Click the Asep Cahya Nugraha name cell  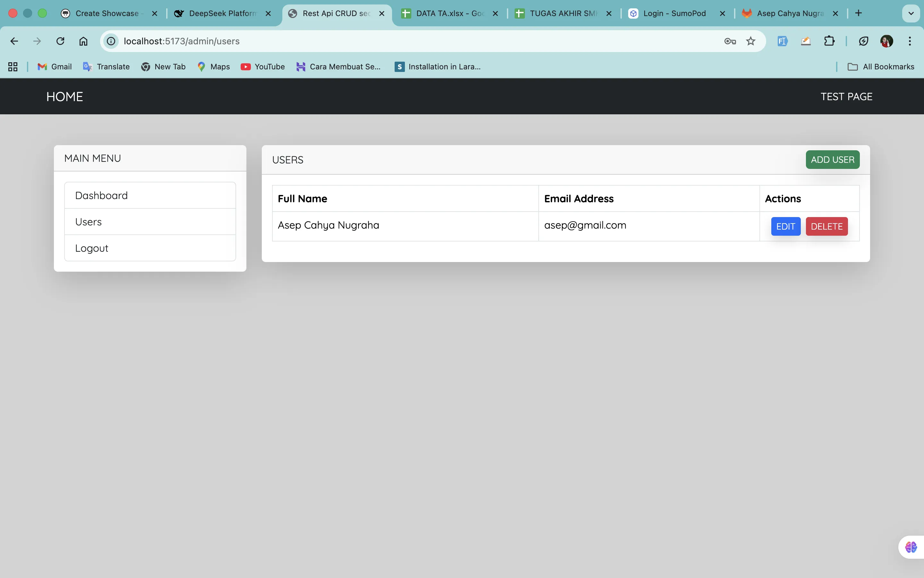point(406,226)
